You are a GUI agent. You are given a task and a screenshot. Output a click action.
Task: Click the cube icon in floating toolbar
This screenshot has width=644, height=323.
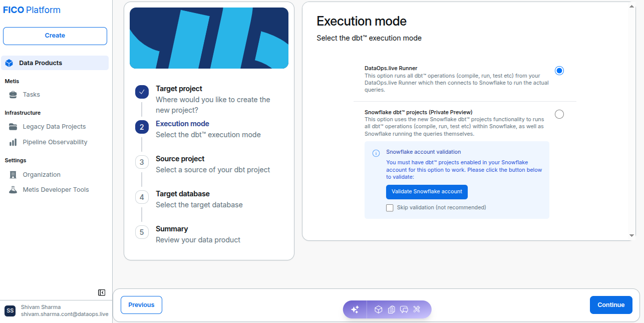pos(379,309)
